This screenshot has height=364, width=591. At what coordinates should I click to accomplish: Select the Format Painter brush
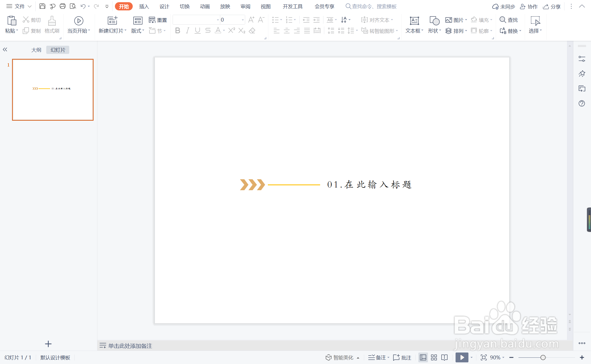pyautogui.click(x=52, y=25)
